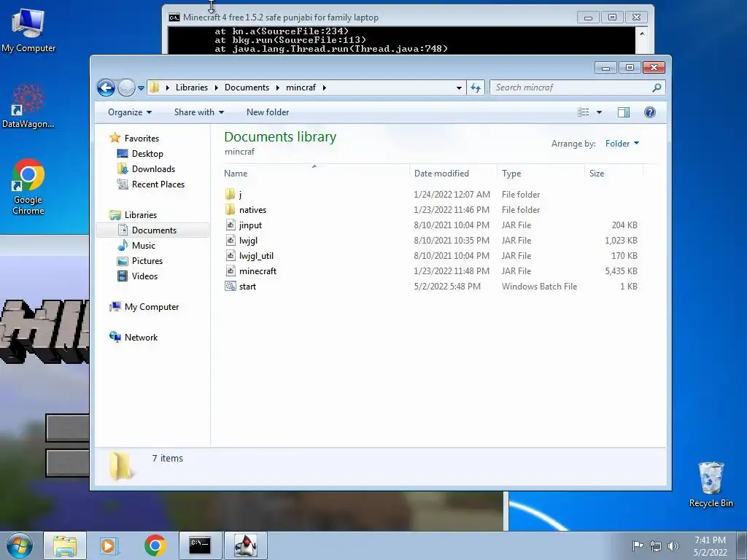
Task: Click the folder icon in address bar
Action: pyautogui.click(x=155, y=87)
